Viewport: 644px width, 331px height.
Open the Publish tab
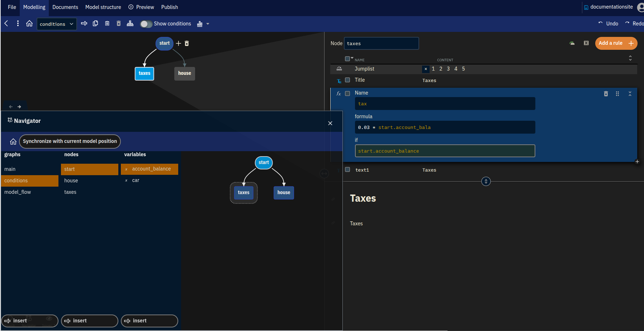click(x=170, y=7)
